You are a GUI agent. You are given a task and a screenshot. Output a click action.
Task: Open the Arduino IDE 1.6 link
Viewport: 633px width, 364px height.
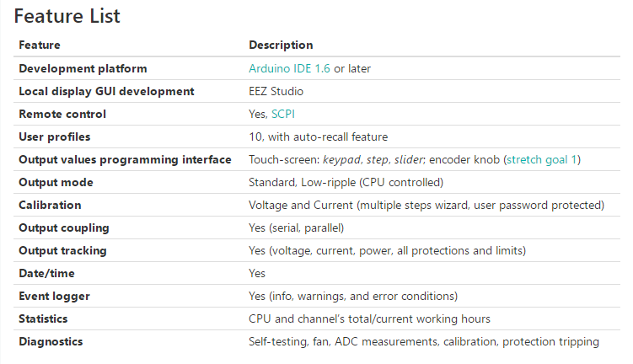coord(289,68)
